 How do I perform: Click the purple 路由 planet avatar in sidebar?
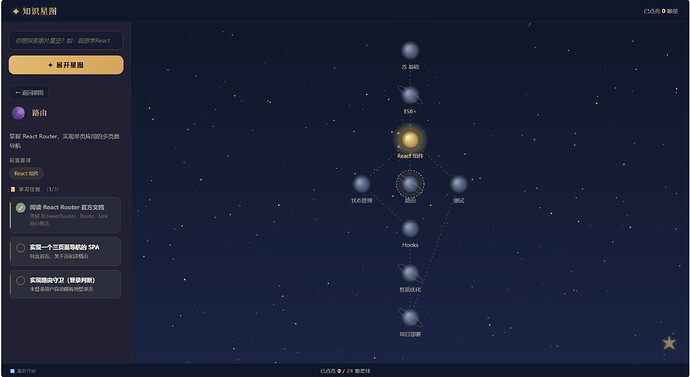tap(18, 113)
